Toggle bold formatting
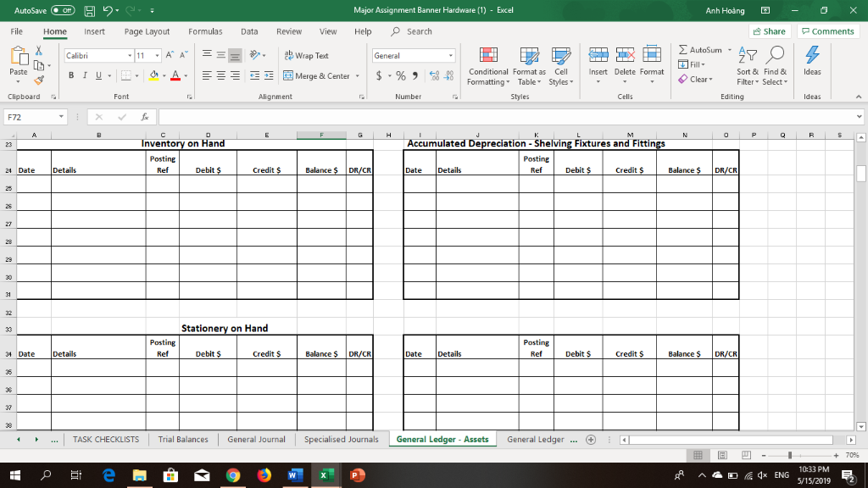868x488 pixels. pos(71,75)
